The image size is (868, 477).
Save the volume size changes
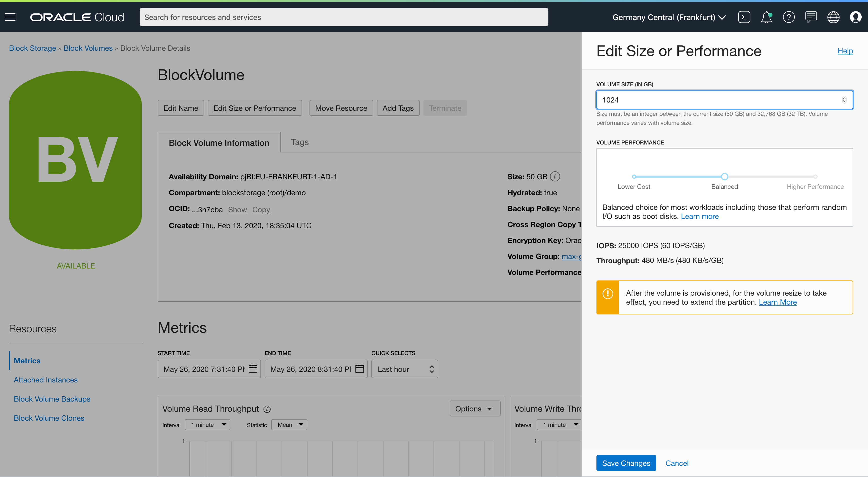coord(626,463)
